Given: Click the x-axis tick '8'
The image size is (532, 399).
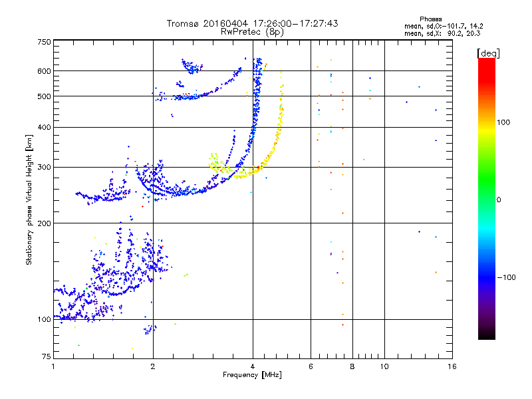Looking at the screenshot, I should [x=352, y=366].
